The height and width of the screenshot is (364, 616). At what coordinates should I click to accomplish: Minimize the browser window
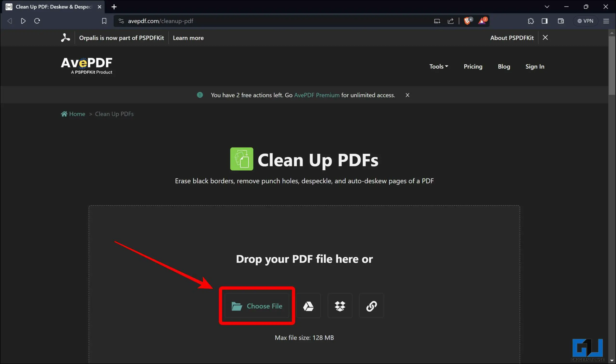[566, 7]
